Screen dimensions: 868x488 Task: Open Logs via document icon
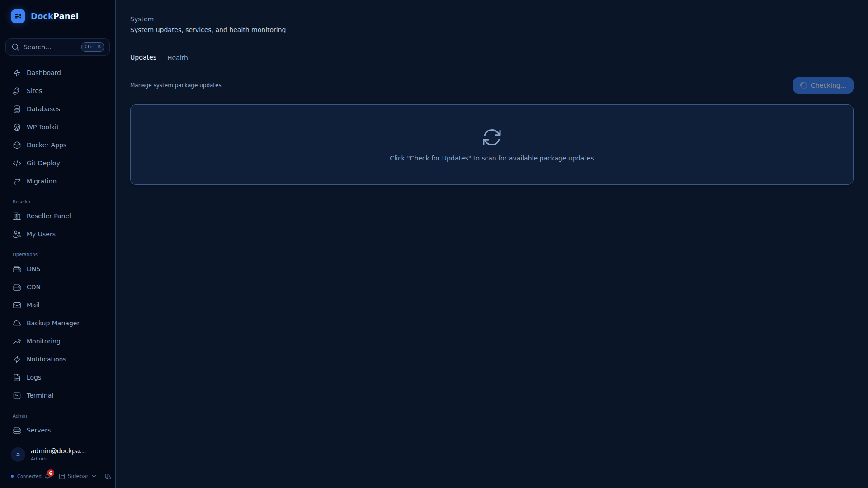(17, 377)
